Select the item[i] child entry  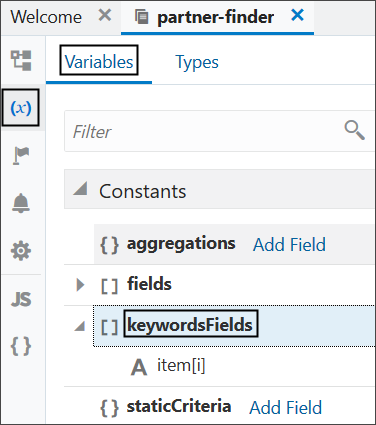pos(181,366)
